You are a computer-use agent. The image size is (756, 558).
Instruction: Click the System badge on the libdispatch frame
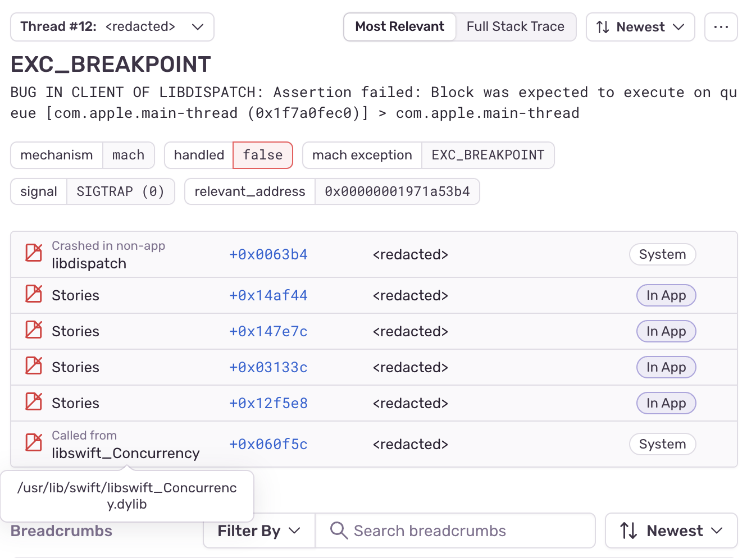coord(662,254)
